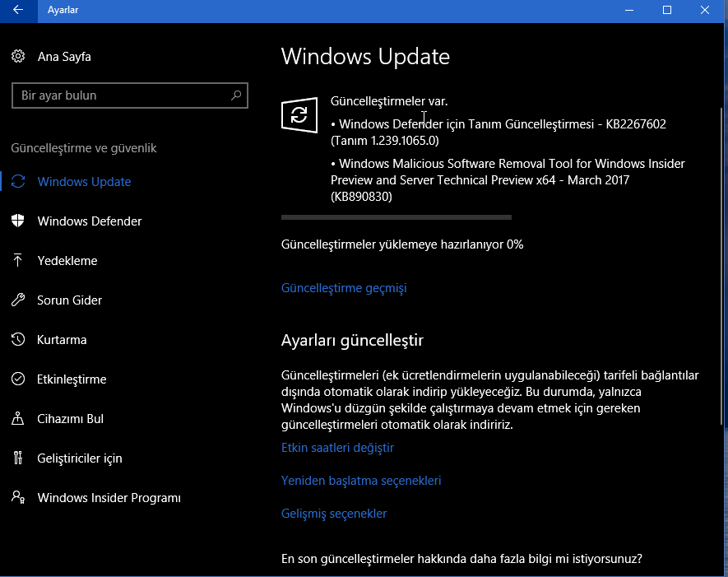Click the Güncelleştirmeler var. status text
728x577 pixels.
click(389, 101)
